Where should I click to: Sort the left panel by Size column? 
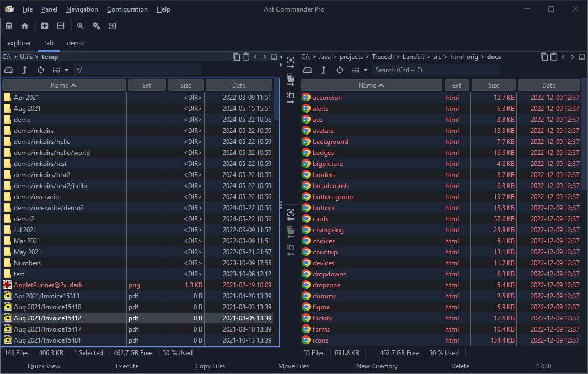(186, 86)
